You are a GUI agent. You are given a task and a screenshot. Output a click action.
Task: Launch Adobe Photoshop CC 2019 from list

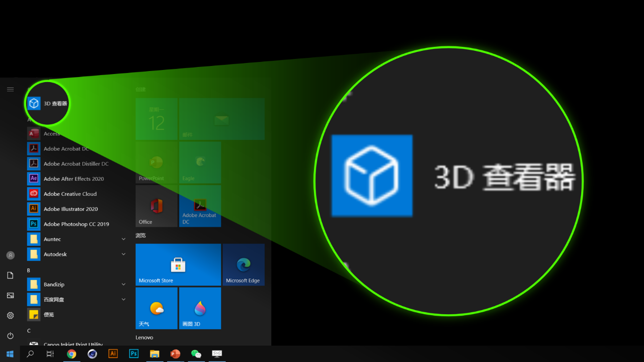(x=77, y=224)
